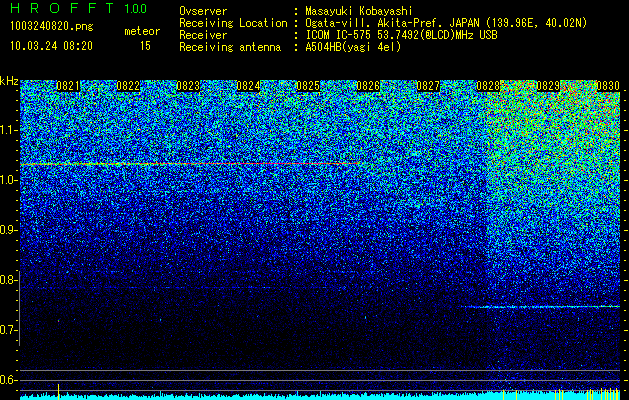Viewport: 629px width, 400px height.
Task: Click the kHz unit label
Action: coord(9,81)
